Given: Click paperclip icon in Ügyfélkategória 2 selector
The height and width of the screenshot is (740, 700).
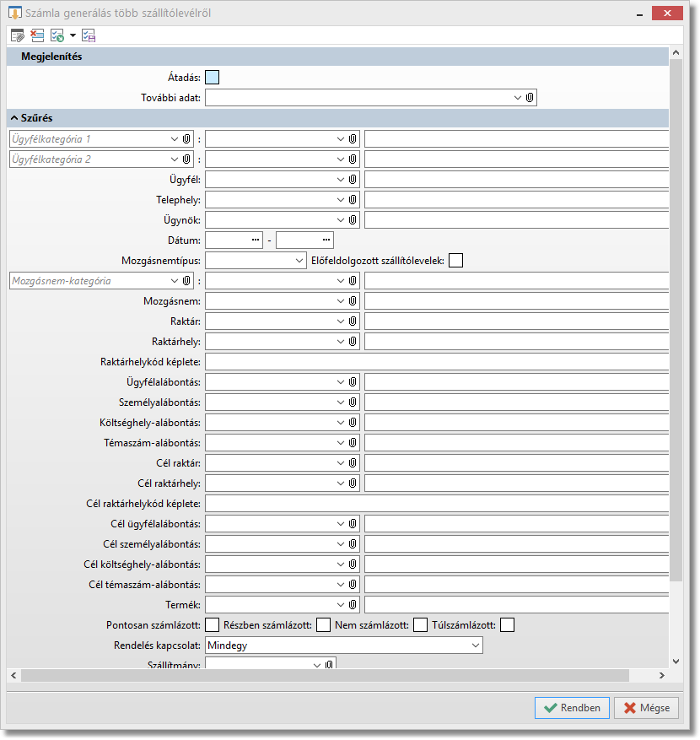Looking at the screenshot, I should point(186,159).
